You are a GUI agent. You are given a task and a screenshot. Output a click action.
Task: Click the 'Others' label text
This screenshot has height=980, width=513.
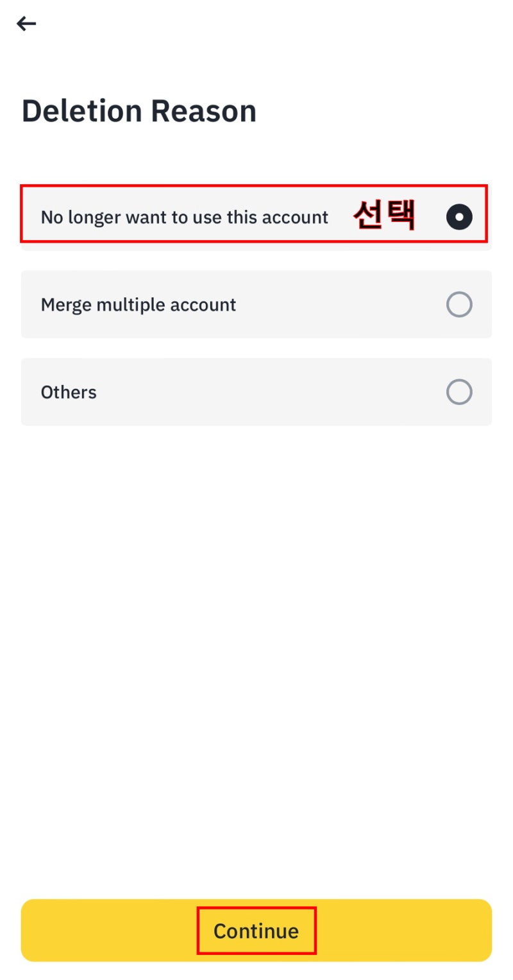[69, 392]
